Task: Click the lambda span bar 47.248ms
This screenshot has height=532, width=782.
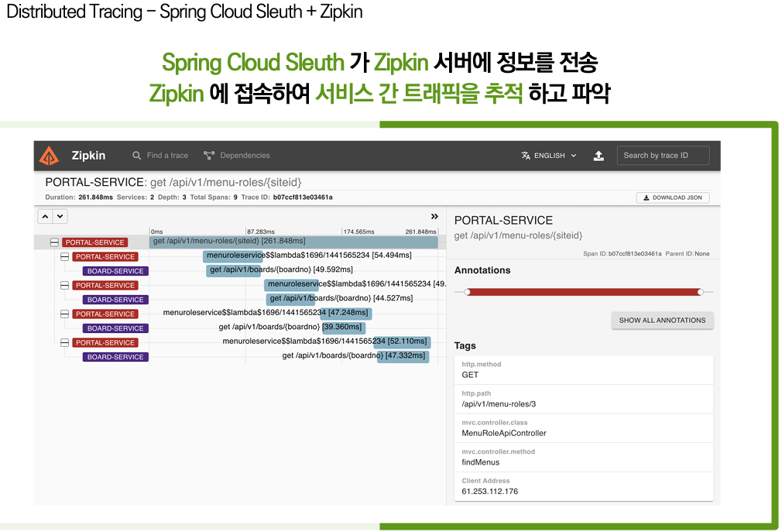Action: click(345, 313)
